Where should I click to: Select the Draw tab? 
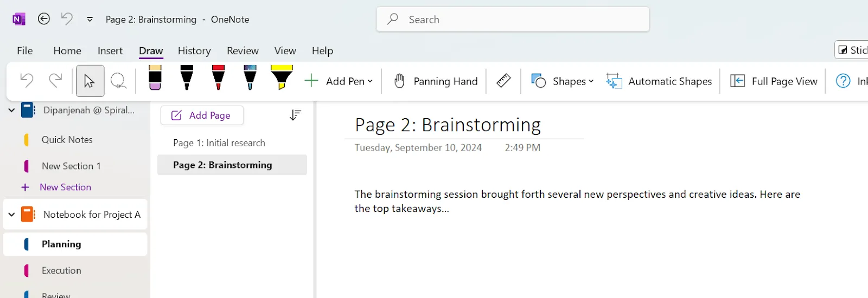point(151,50)
